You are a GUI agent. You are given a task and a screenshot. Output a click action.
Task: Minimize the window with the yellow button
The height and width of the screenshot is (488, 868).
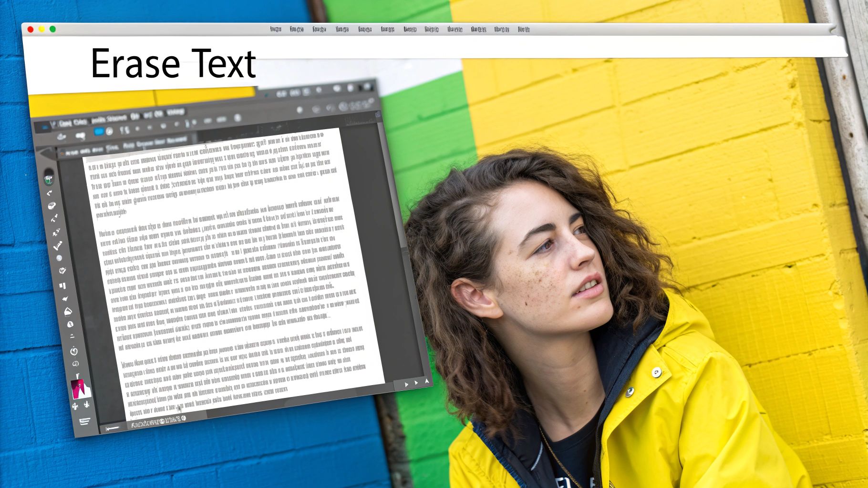[41, 30]
